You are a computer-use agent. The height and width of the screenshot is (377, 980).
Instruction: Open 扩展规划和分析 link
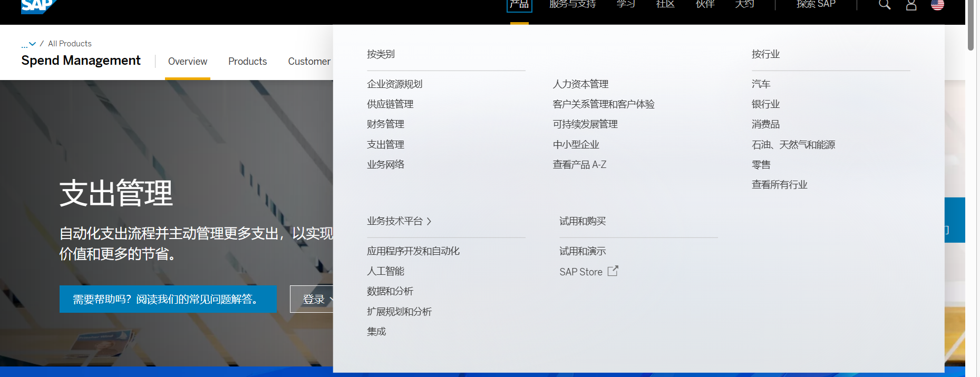point(399,312)
